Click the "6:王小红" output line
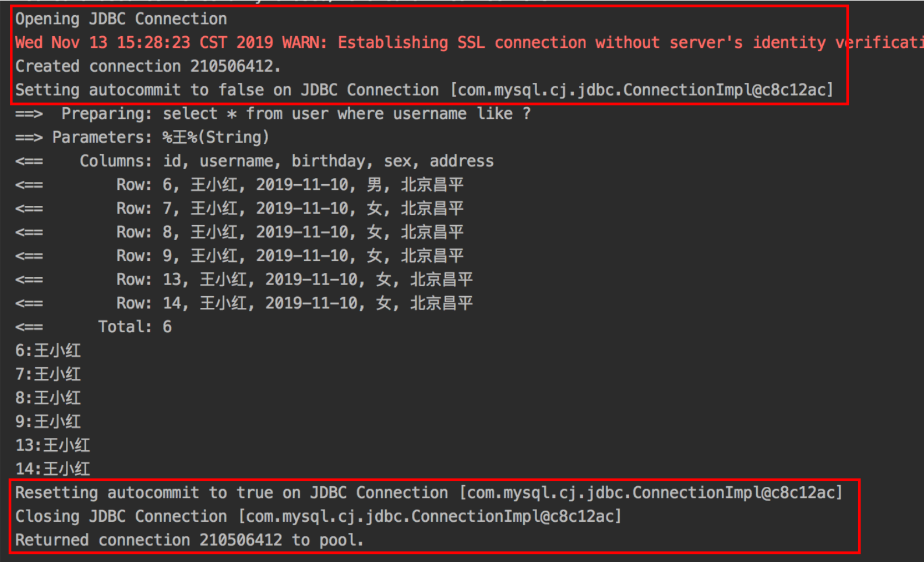This screenshot has height=562, width=924. click(48, 350)
